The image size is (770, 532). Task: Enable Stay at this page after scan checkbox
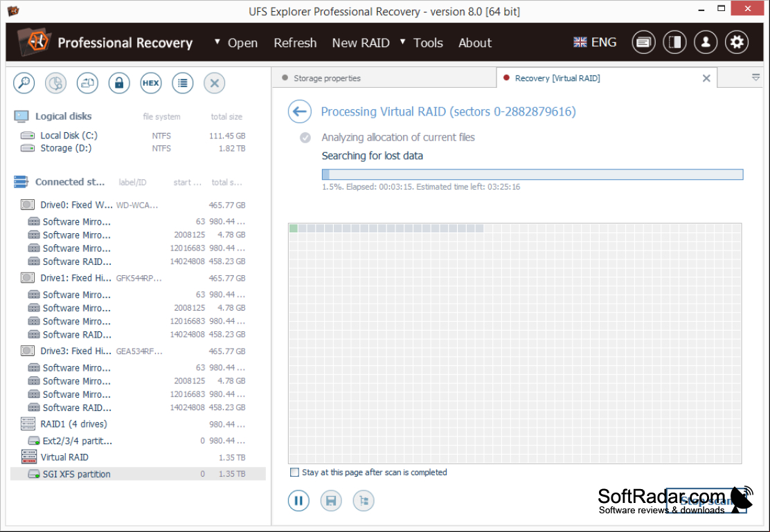294,472
